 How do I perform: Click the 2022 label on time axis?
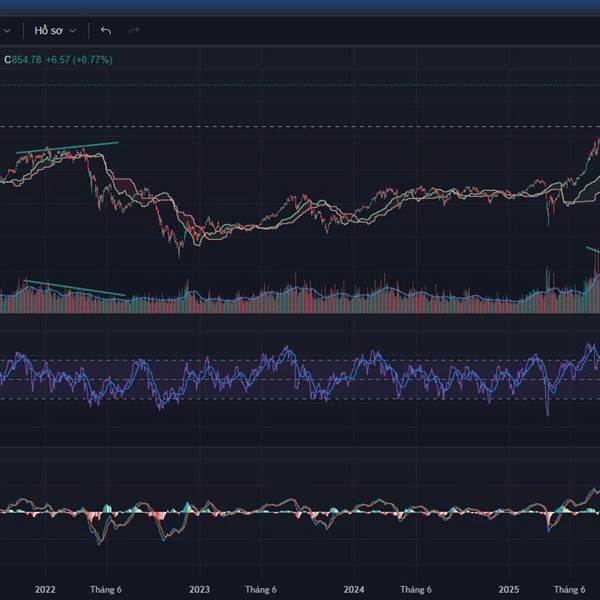(45, 590)
